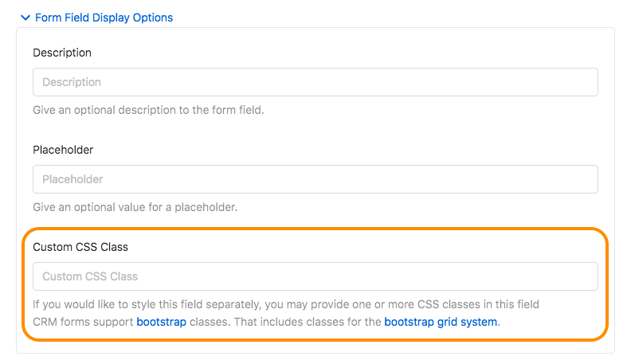Follow the bootstrap grid system link
The image size is (631, 364).
point(441,323)
